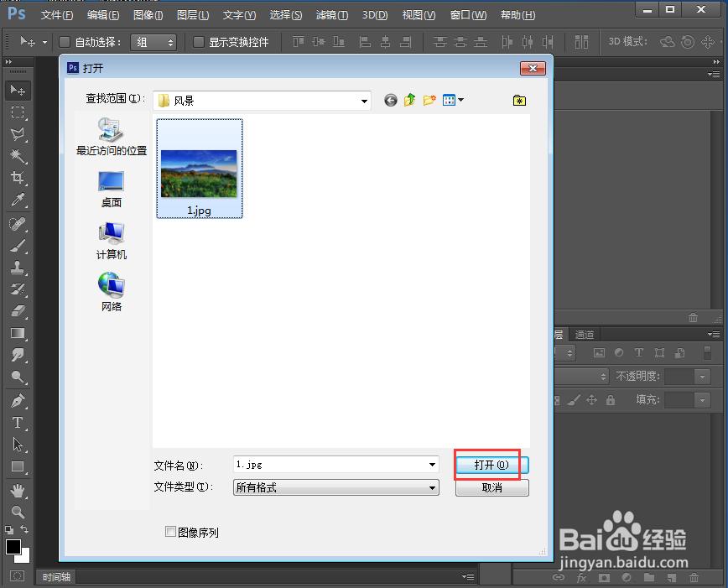Open the 文字 menu
This screenshot has width=728, height=588.
pyautogui.click(x=239, y=15)
